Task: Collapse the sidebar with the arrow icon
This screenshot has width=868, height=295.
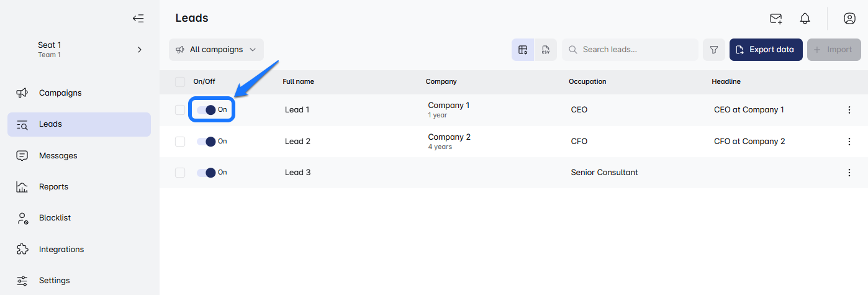Action: tap(138, 19)
